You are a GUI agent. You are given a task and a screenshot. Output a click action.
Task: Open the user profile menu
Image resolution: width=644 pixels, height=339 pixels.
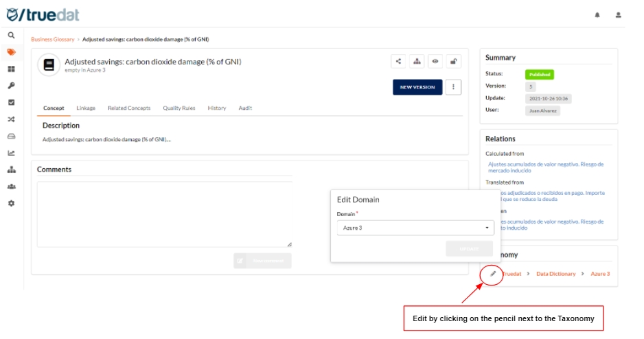618,14
